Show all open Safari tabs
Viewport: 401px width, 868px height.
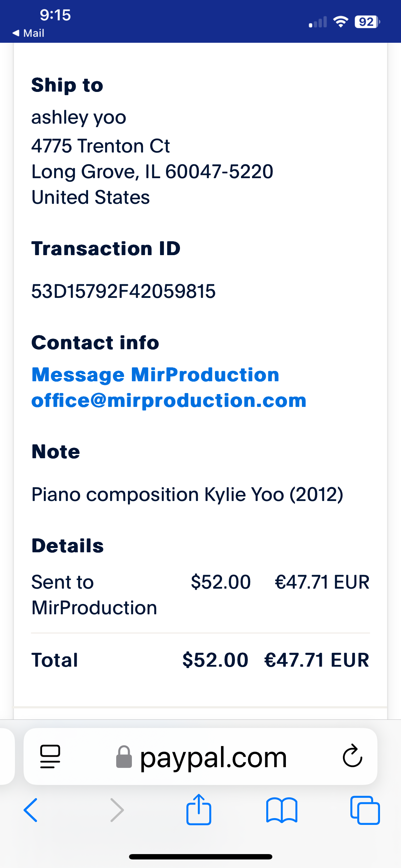tap(365, 810)
